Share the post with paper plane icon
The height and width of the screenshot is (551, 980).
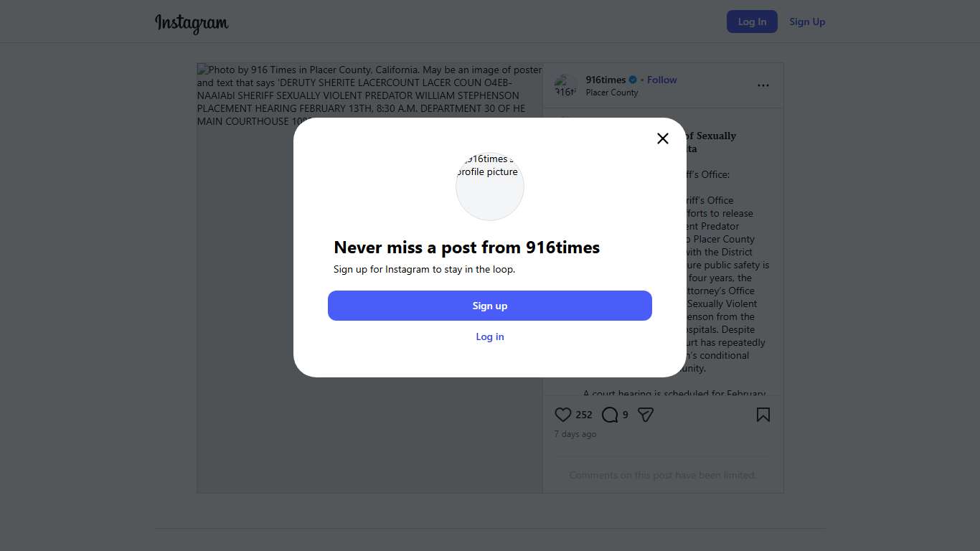point(646,415)
